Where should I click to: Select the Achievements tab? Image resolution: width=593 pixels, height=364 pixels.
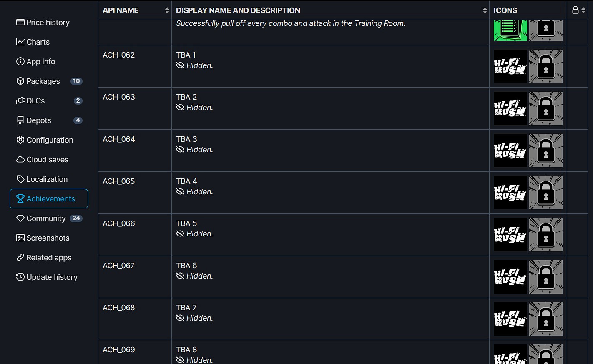pos(49,199)
